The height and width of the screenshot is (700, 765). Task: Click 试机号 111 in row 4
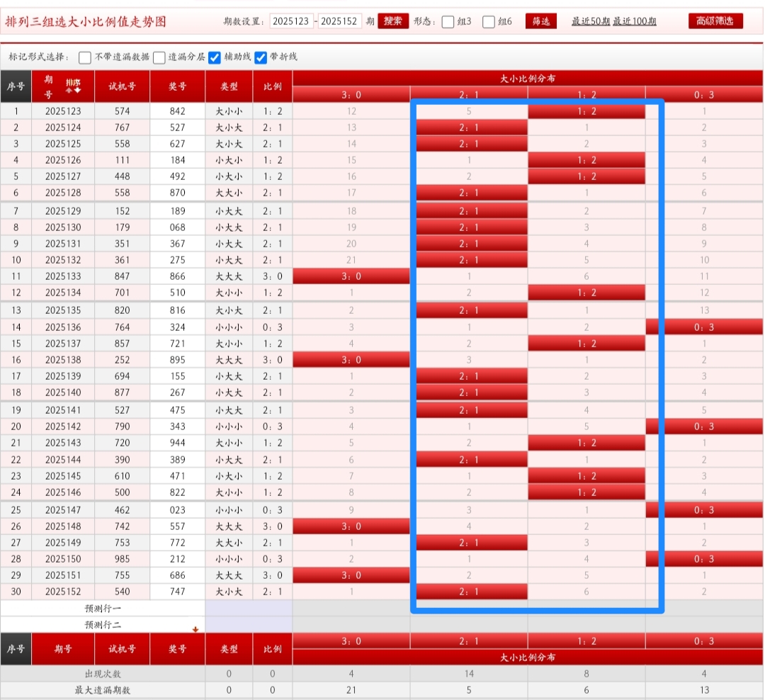[x=122, y=160]
